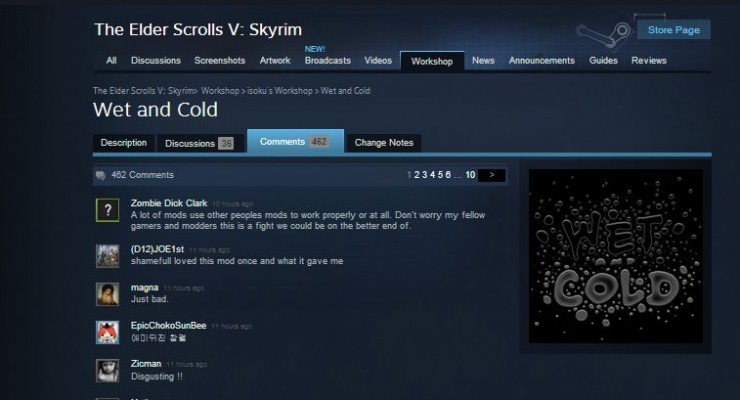740x400 pixels.
Task: View magna's profile avatar
Action: pyautogui.click(x=108, y=294)
